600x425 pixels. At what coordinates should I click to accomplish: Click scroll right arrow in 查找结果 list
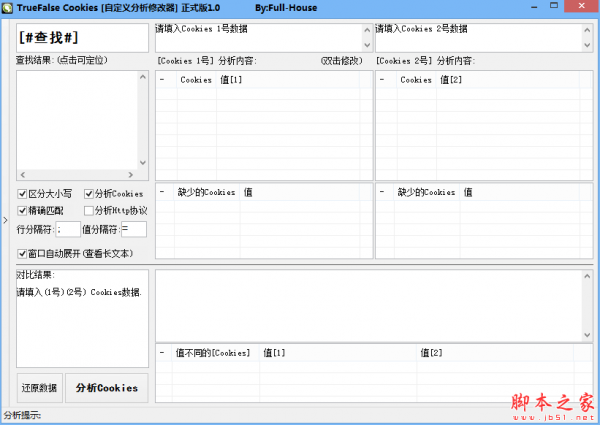[131, 175]
